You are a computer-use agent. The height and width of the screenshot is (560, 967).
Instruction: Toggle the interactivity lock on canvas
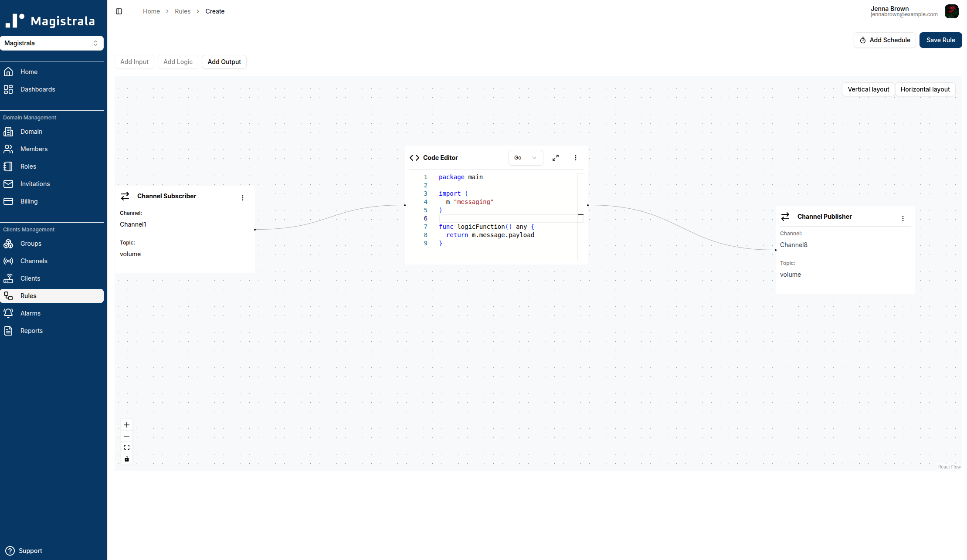click(127, 459)
